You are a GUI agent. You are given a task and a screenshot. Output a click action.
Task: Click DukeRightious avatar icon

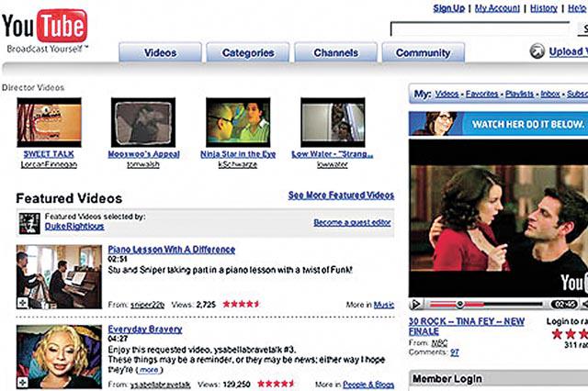[29, 224]
